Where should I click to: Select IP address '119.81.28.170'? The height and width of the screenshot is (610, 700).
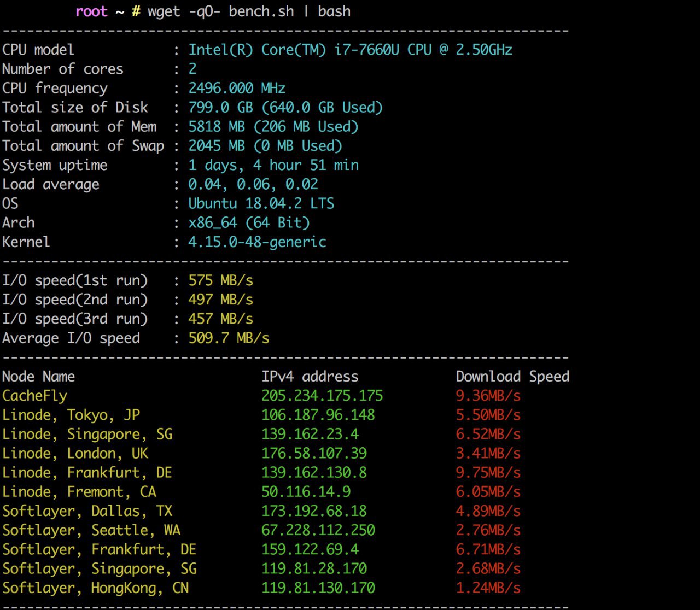(314, 568)
